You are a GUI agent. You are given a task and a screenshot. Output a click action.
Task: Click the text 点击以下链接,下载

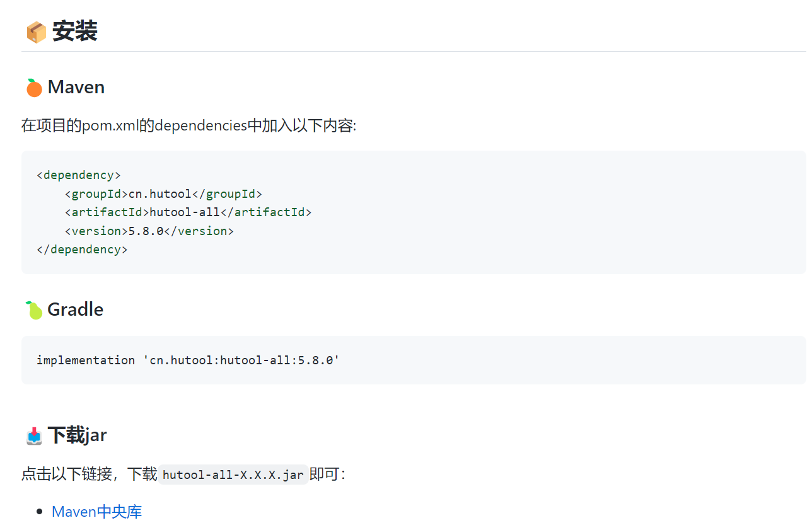tap(89, 474)
